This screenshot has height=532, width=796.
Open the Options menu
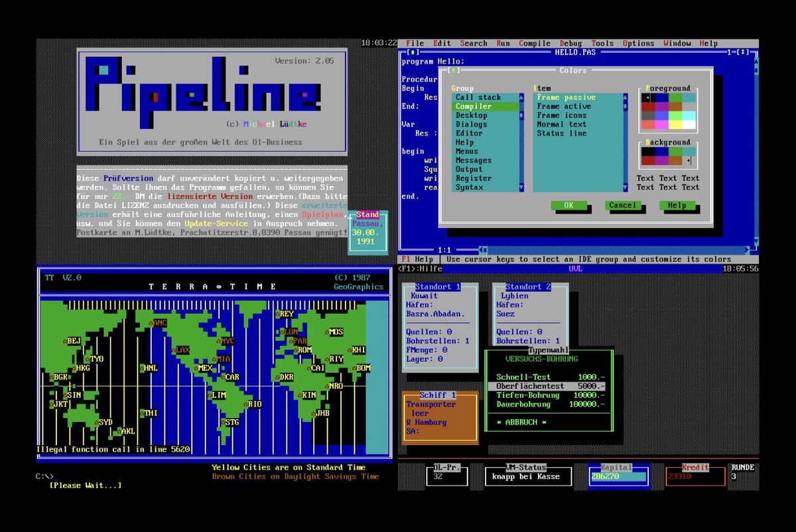click(638, 43)
